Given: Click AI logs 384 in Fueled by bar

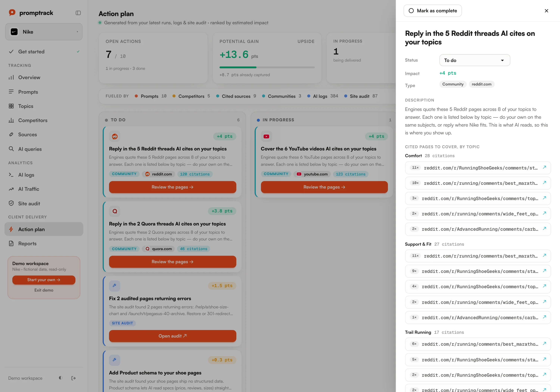Looking at the screenshot, I should click(x=323, y=96).
